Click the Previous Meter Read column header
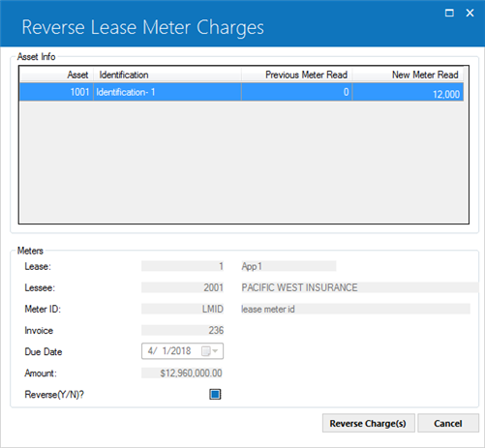This screenshot has width=485, height=448. (x=297, y=75)
